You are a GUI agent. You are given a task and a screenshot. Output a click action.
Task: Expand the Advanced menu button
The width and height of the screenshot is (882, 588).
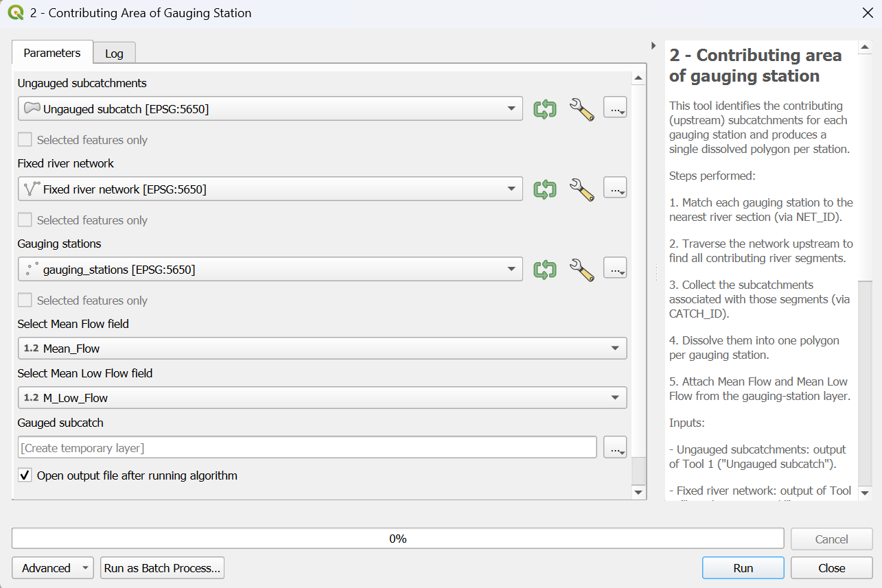[53, 568]
